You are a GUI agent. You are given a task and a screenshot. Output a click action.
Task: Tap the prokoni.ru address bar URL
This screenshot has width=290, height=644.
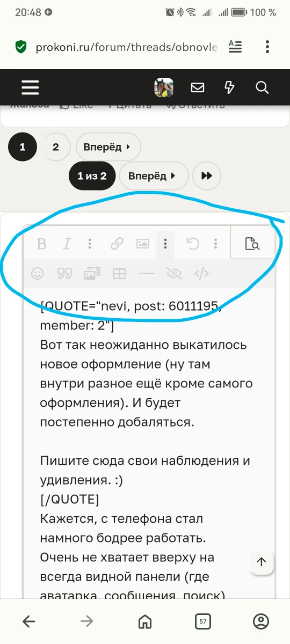pos(126,47)
